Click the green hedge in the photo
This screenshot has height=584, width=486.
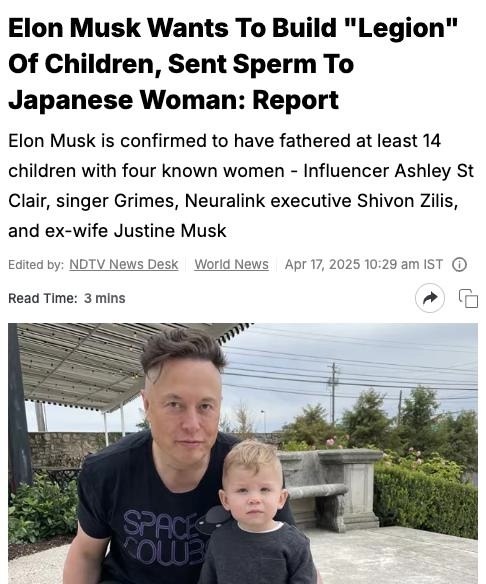(x=425, y=501)
